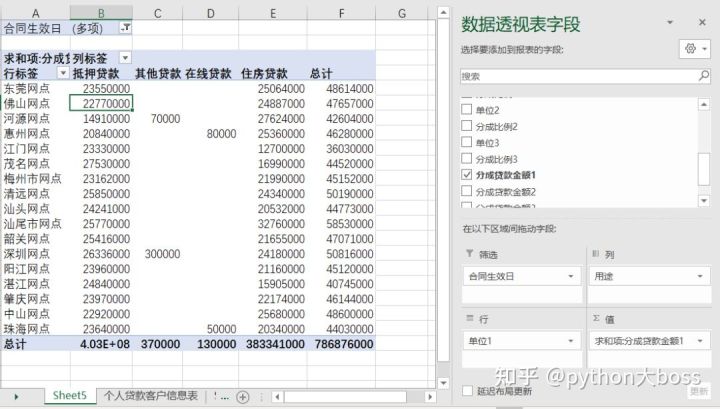720x409 pixels.
Task: Select the 肇庆网点 row label
Action: 35,299
